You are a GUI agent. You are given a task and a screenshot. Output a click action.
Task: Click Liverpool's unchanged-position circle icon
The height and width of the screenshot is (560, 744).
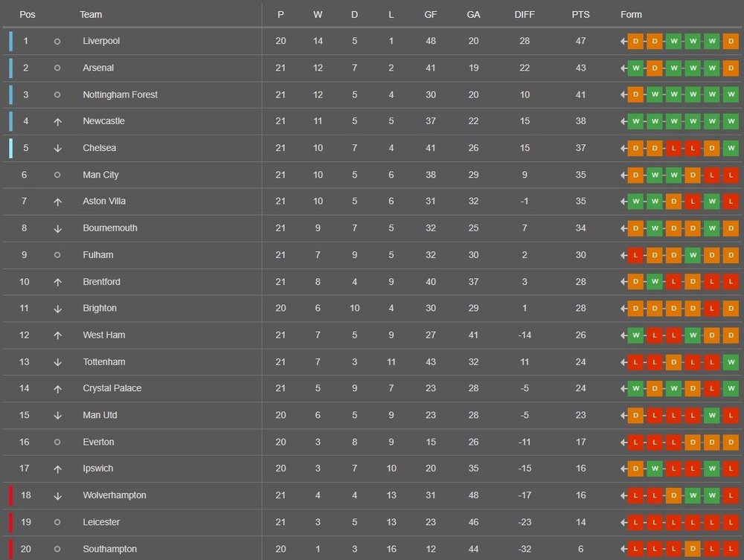[x=57, y=42]
